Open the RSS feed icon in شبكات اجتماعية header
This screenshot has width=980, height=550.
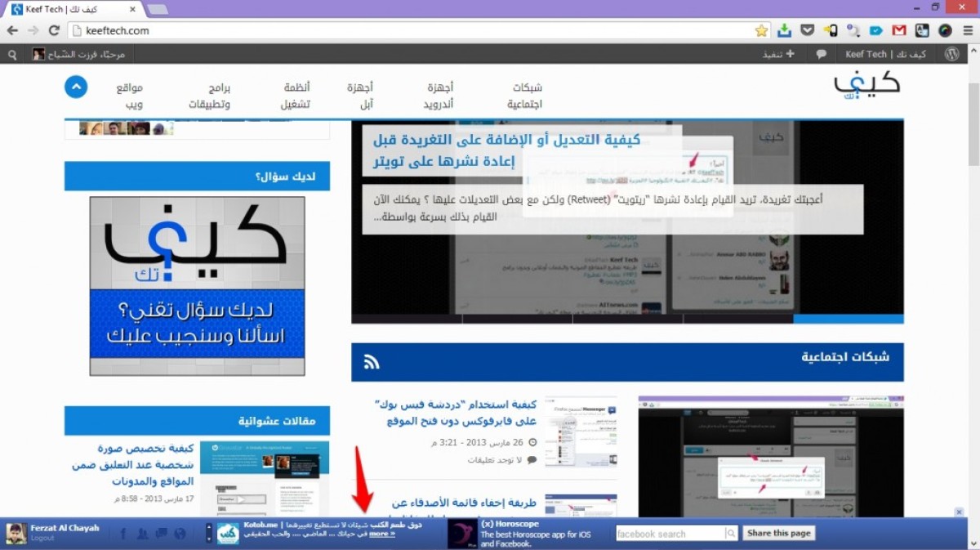point(372,362)
